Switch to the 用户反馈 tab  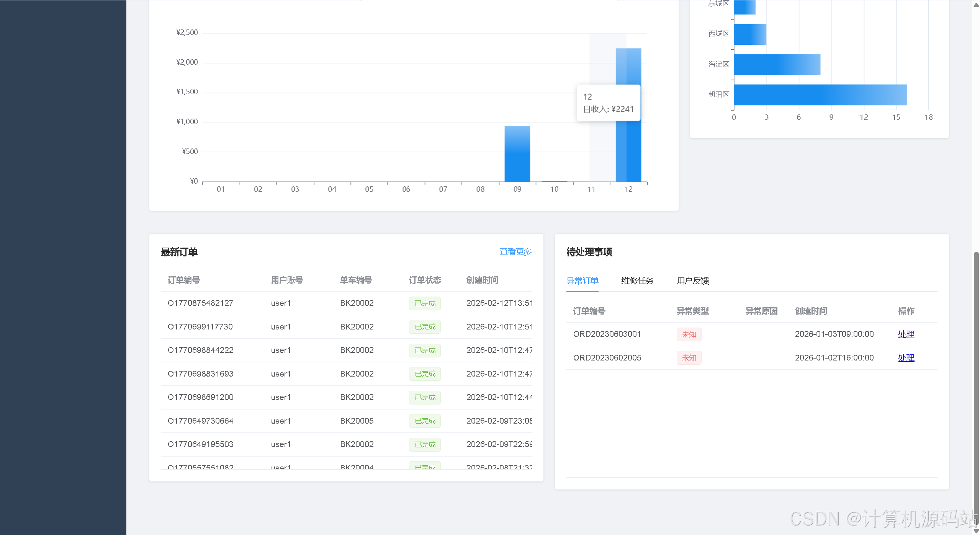click(x=692, y=281)
